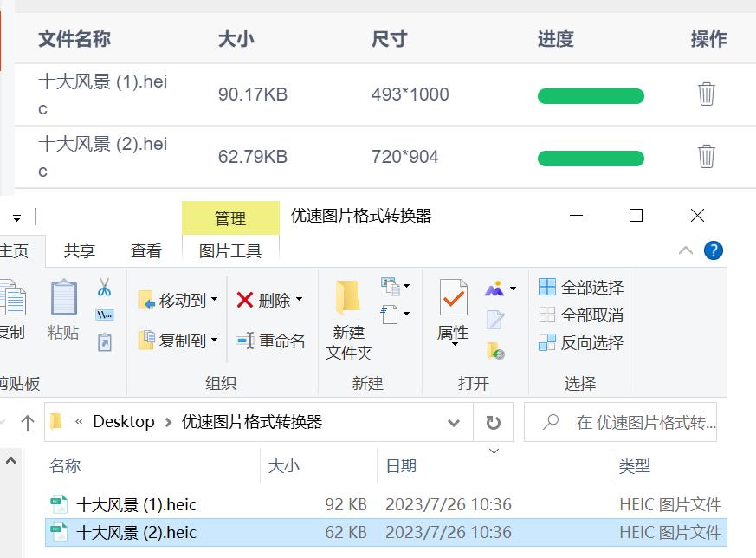Click the trash icon for 十大风景 (2).heic
Viewport: 756px width, 558px height.
[x=707, y=158]
